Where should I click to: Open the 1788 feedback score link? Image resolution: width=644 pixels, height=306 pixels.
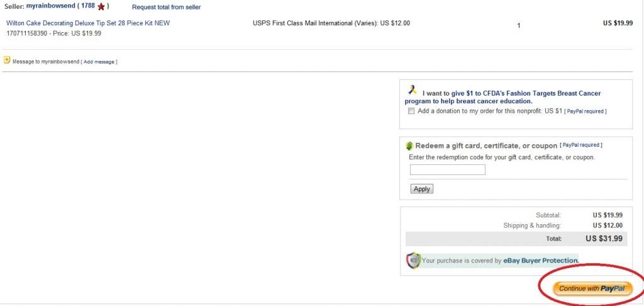[x=88, y=6]
